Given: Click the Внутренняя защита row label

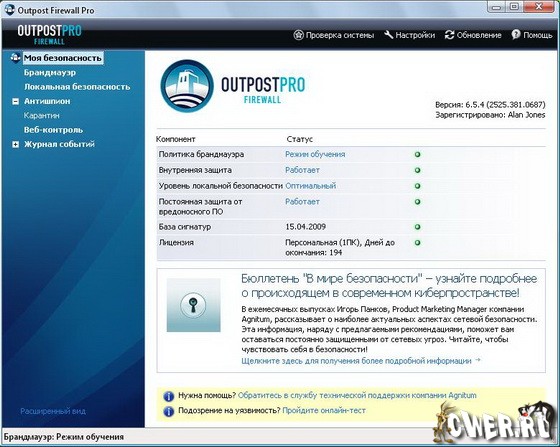Looking at the screenshot, I should [x=195, y=170].
